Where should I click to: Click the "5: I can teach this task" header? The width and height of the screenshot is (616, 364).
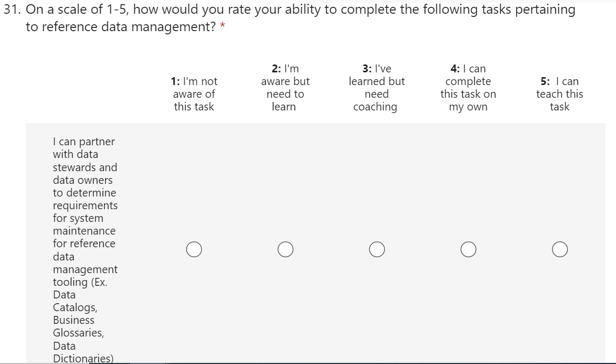pyautogui.click(x=560, y=94)
